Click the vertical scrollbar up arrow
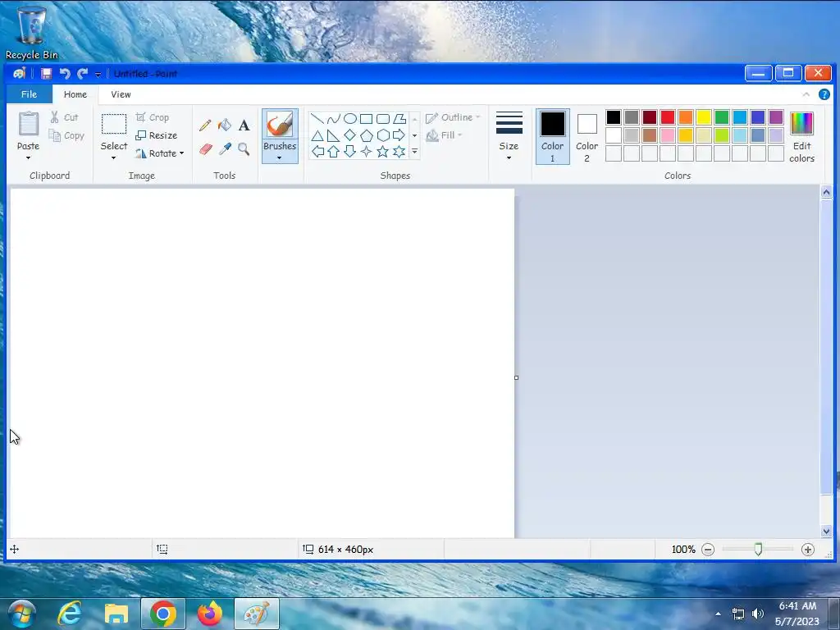Image resolution: width=840 pixels, height=630 pixels. click(x=826, y=192)
